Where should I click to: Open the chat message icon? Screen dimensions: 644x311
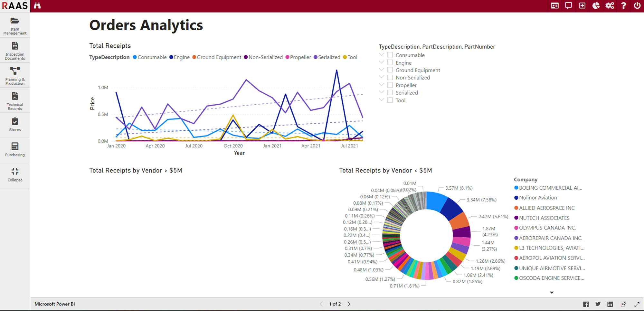(568, 5)
